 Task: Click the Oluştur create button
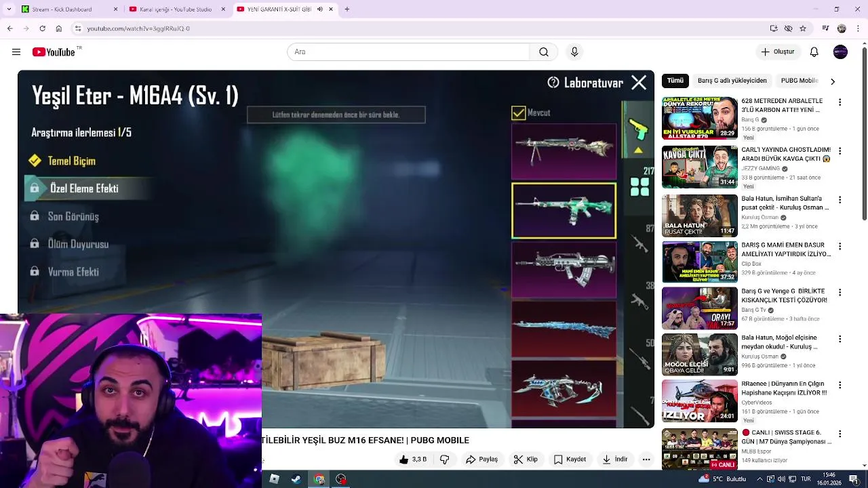coord(777,52)
